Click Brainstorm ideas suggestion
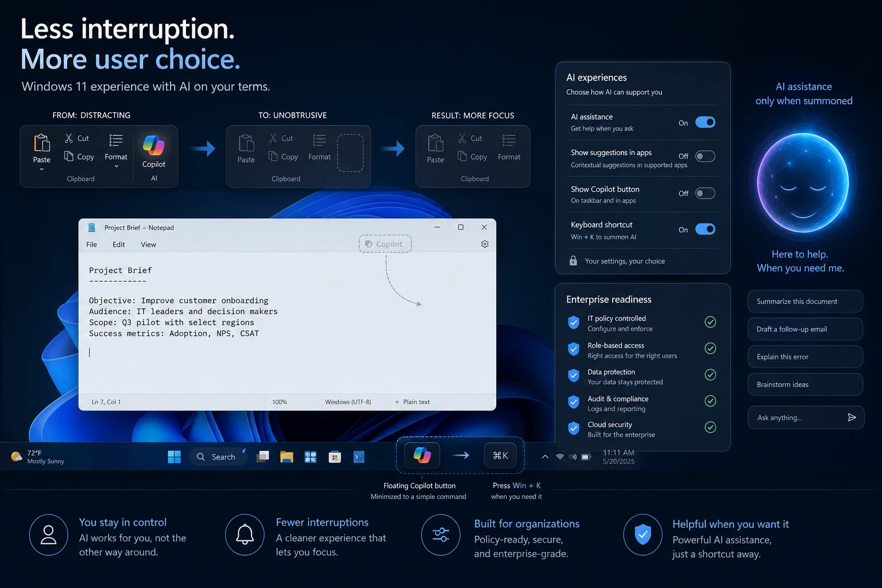Viewport: 882px width, 588px height. point(805,385)
